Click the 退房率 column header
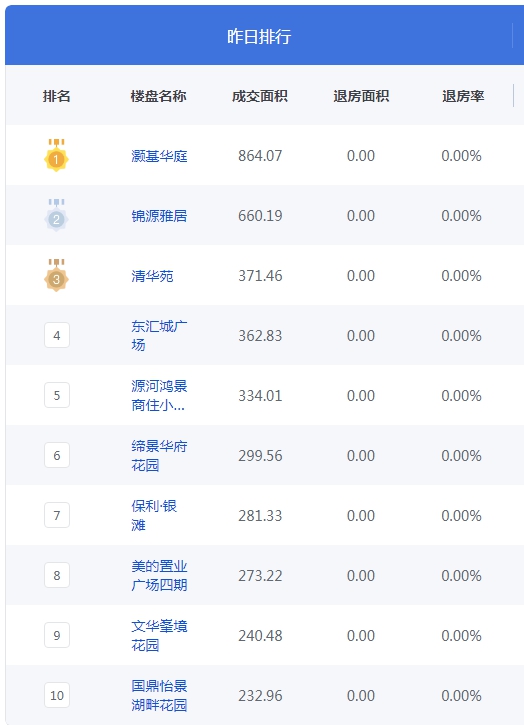Viewport: 524px width, 725px height. 463,96
